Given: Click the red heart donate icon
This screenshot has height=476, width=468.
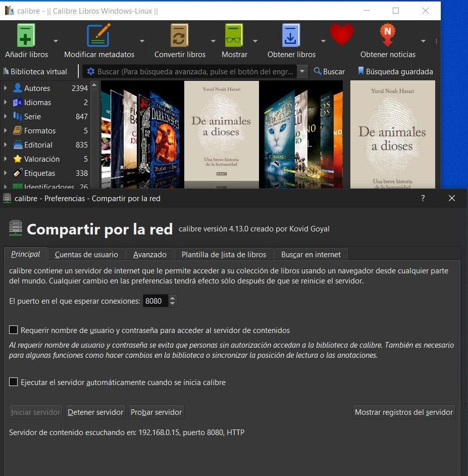Looking at the screenshot, I should 341,34.
